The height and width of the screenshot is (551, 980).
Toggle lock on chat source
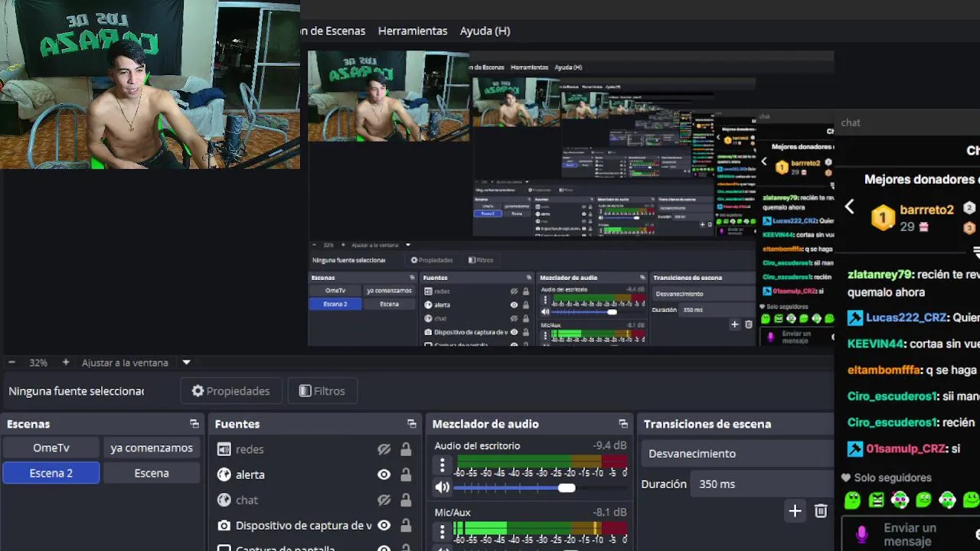point(406,500)
